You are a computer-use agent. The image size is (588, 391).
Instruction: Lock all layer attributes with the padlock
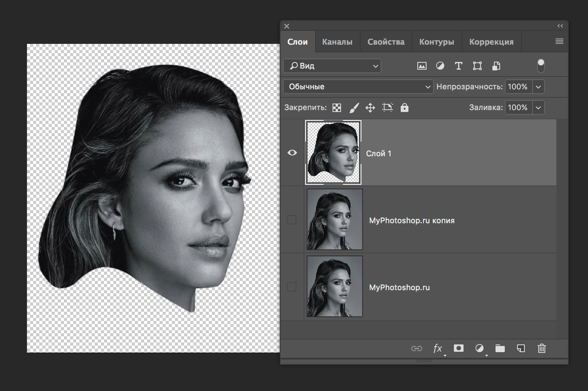404,108
